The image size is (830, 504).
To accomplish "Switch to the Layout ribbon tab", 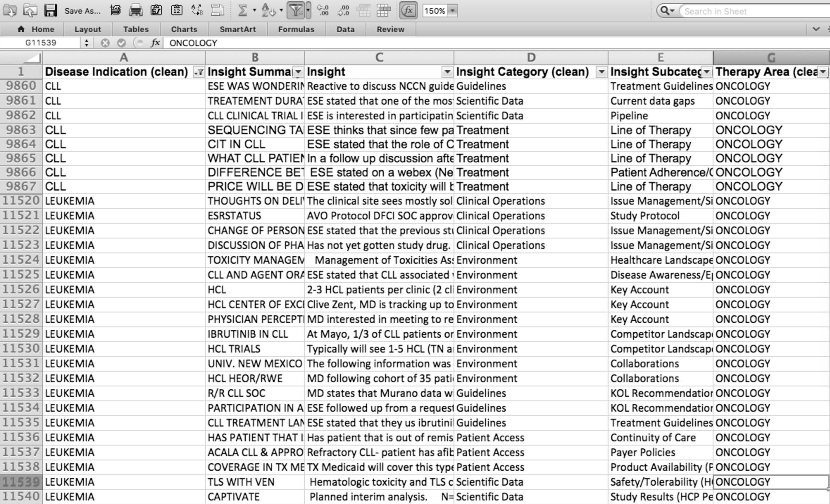I will tap(88, 29).
